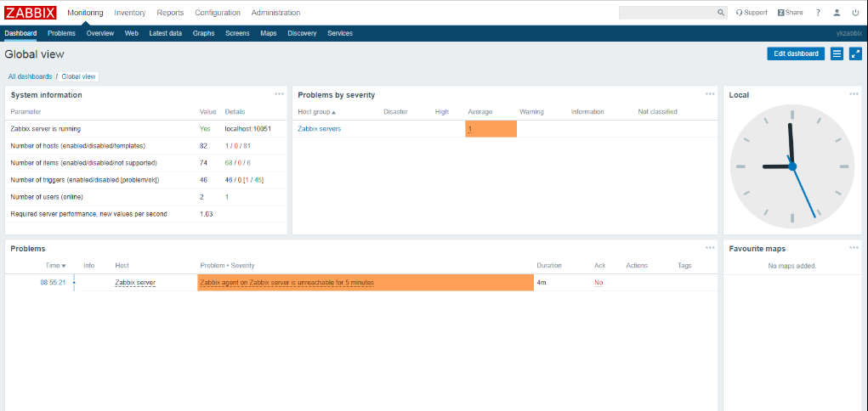Open the dashboard actions list icon

click(837, 53)
